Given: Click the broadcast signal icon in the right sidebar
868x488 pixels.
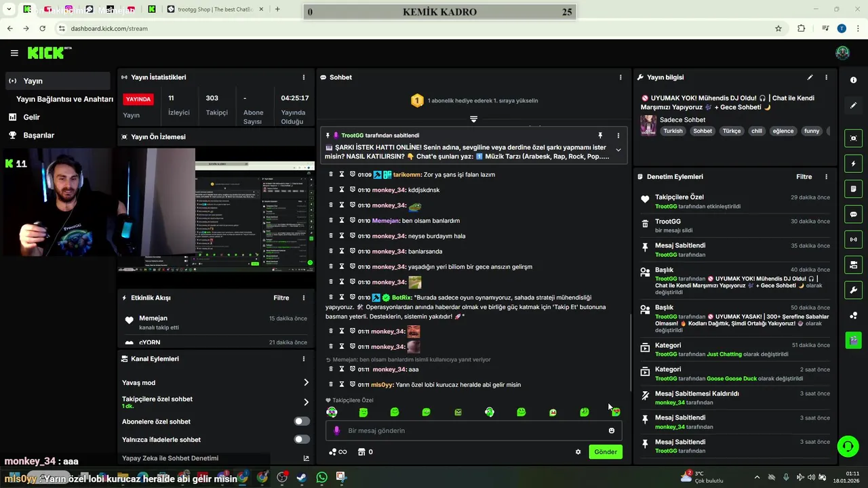Looking at the screenshot, I should (x=853, y=239).
